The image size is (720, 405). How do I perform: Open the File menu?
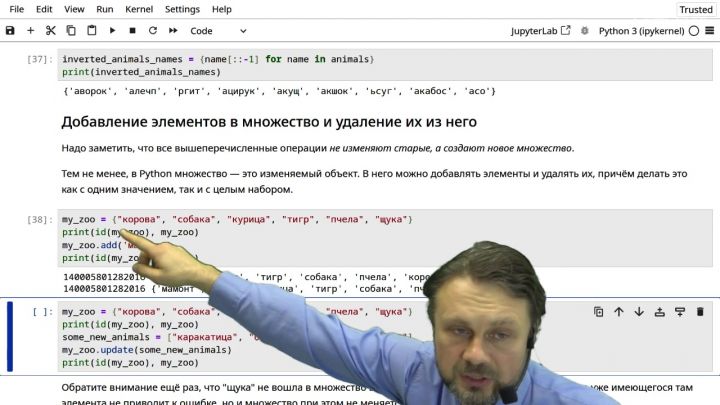point(17,9)
